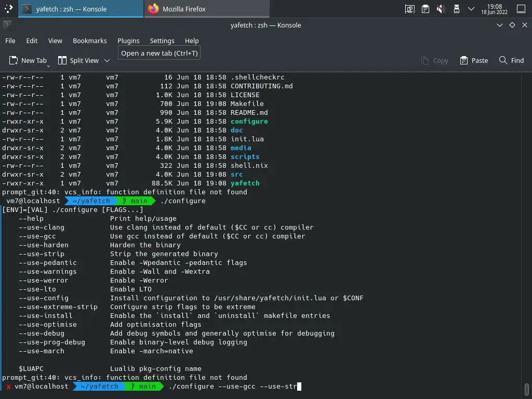The width and height of the screenshot is (532, 399).
Task: Click the '--use-extreme-strip' flag text
Action: (58, 307)
